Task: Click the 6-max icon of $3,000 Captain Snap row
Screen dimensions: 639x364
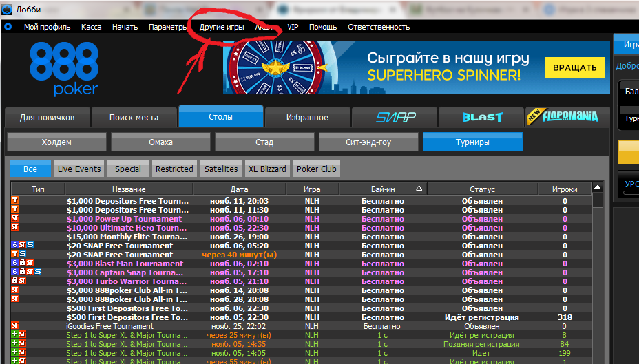Action: tap(14, 272)
